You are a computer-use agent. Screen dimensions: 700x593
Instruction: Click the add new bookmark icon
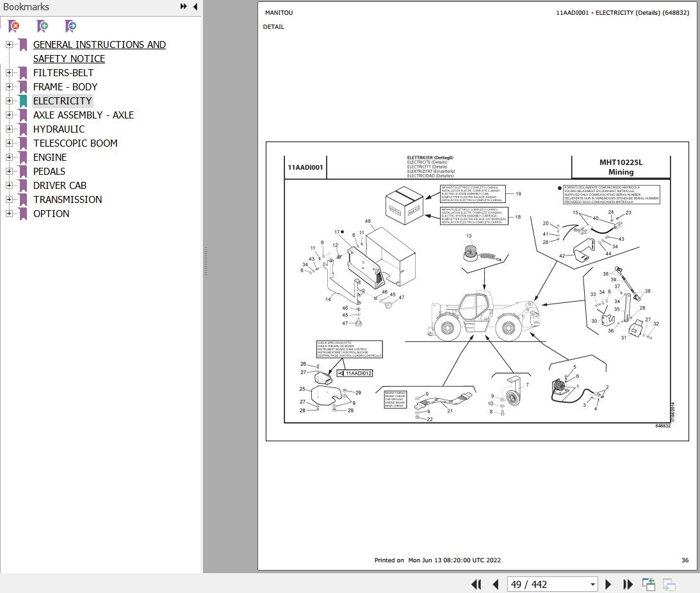point(42,26)
